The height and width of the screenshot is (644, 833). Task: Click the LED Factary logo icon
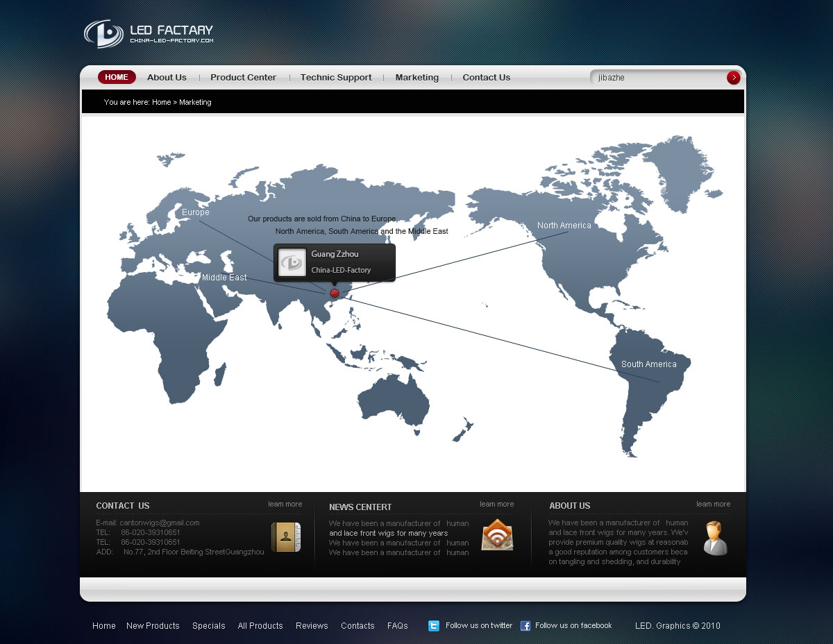tap(103, 33)
